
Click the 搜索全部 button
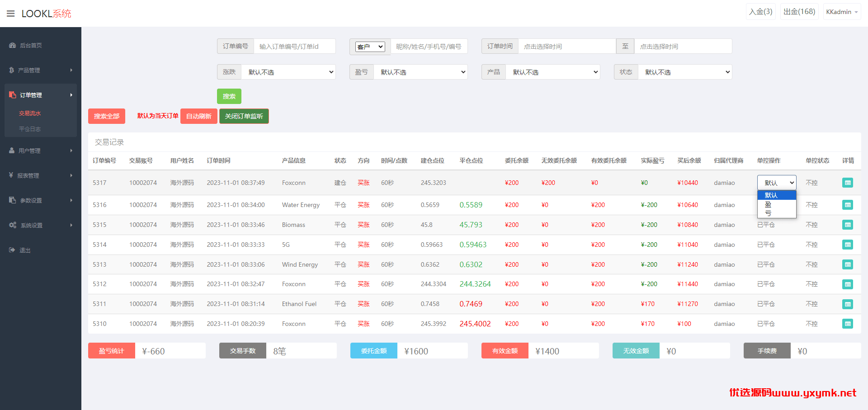pyautogui.click(x=107, y=116)
